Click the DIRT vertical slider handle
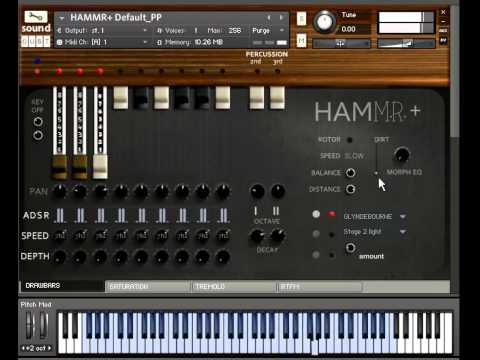Image resolution: width=480 pixels, height=360 pixels. (x=376, y=173)
